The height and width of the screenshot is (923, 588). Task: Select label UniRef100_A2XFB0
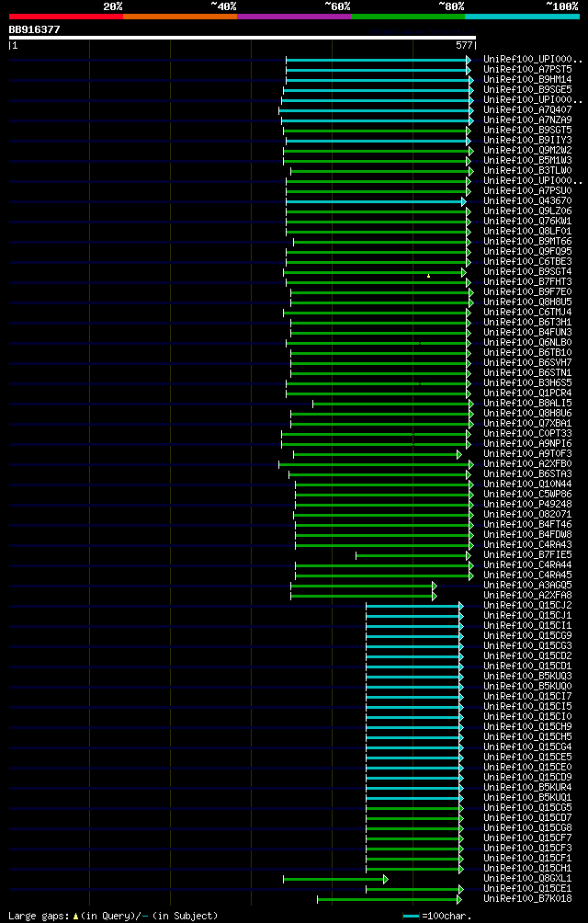click(527, 464)
